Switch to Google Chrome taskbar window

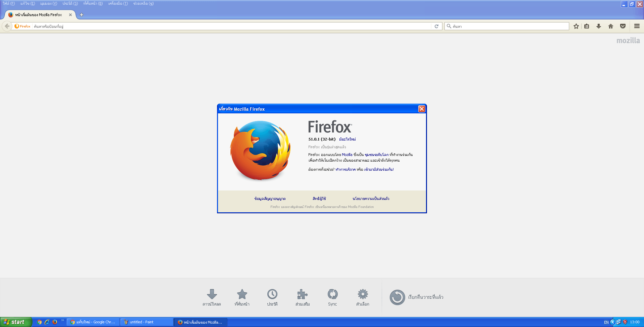[94, 322]
